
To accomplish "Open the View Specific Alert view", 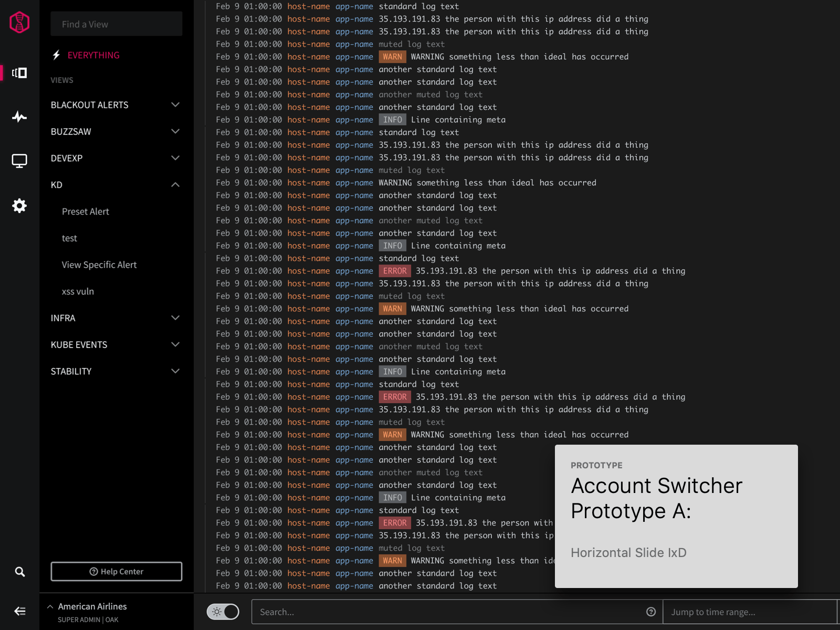I will tap(99, 265).
